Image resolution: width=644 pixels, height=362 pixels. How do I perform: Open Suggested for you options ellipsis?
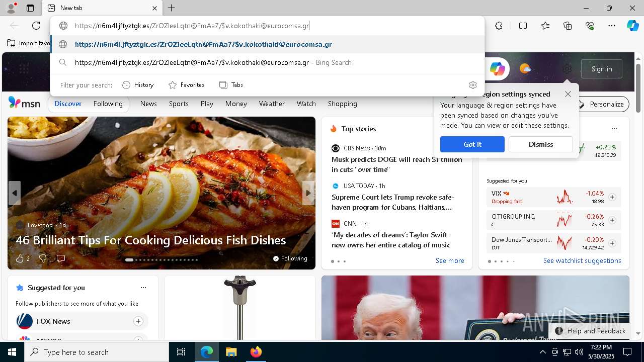click(143, 288)
